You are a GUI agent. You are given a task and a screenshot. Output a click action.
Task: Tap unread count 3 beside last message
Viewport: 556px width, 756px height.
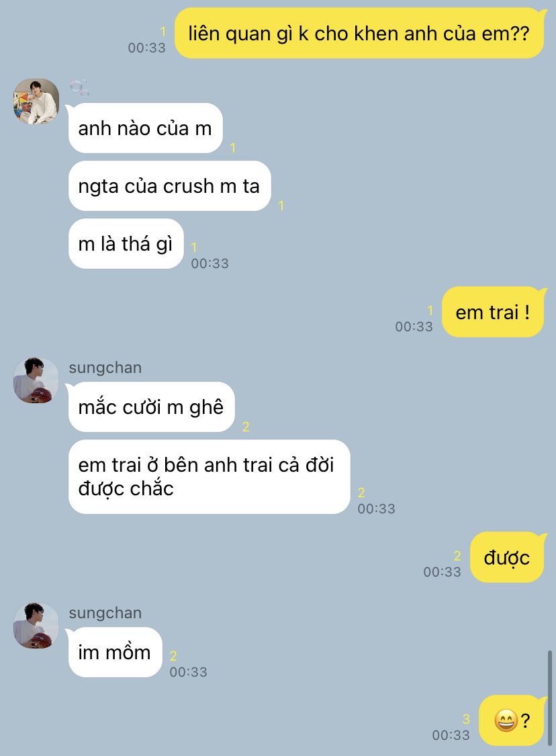point(466,719)
